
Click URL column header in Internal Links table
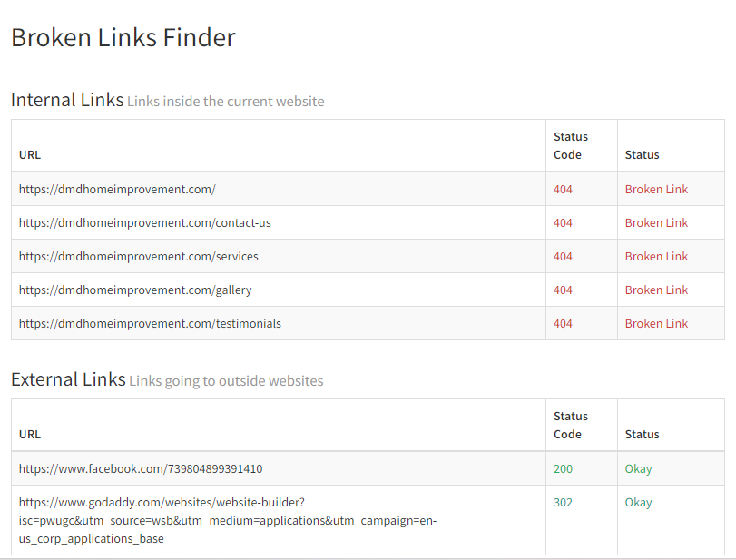(30, 155)
